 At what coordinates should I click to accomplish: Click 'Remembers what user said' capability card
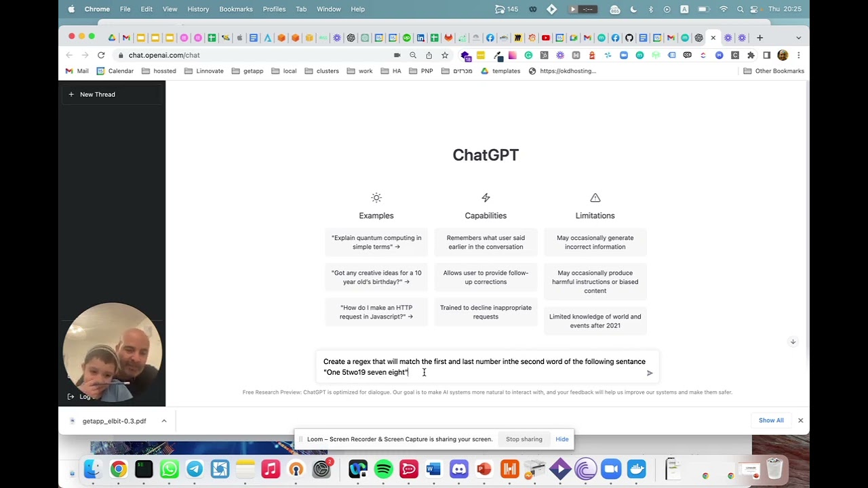(x=486, y=242)
